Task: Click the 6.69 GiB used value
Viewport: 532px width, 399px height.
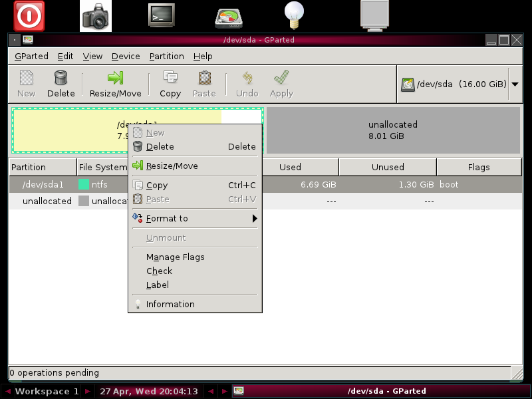Action: 319,185
